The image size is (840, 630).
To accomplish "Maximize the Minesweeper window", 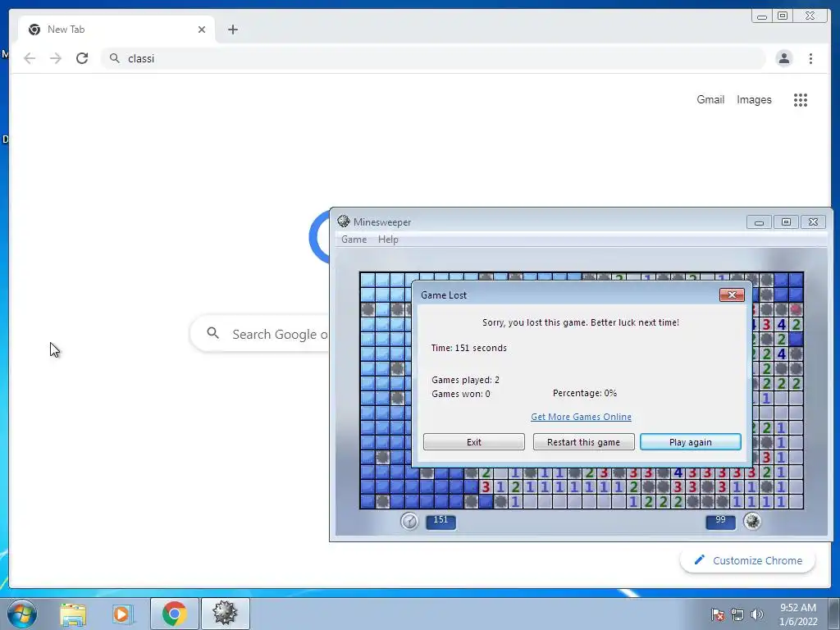I will coord(786,221).
